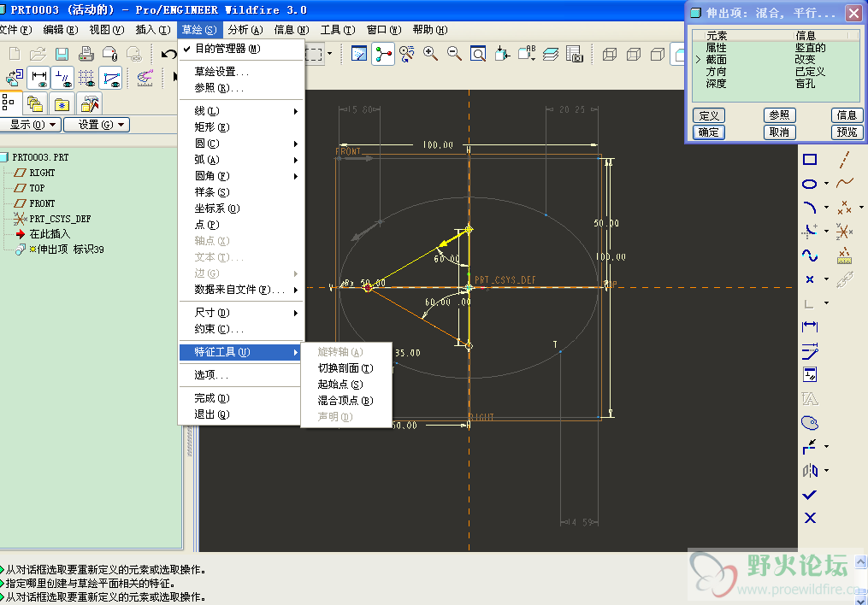
Task: Expand the 圆(C) submenu
Action: coord(241,144)
